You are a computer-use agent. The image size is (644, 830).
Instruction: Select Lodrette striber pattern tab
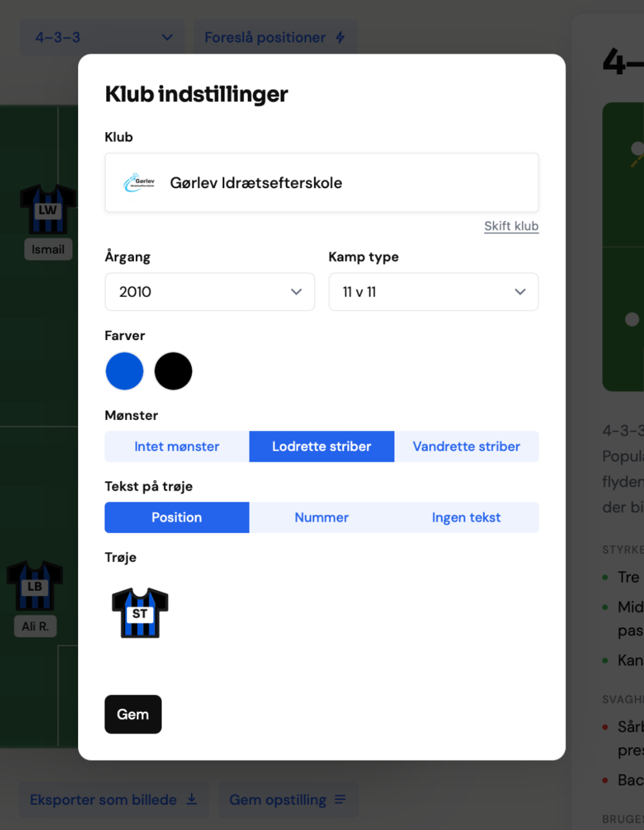(x=322, y=446)
